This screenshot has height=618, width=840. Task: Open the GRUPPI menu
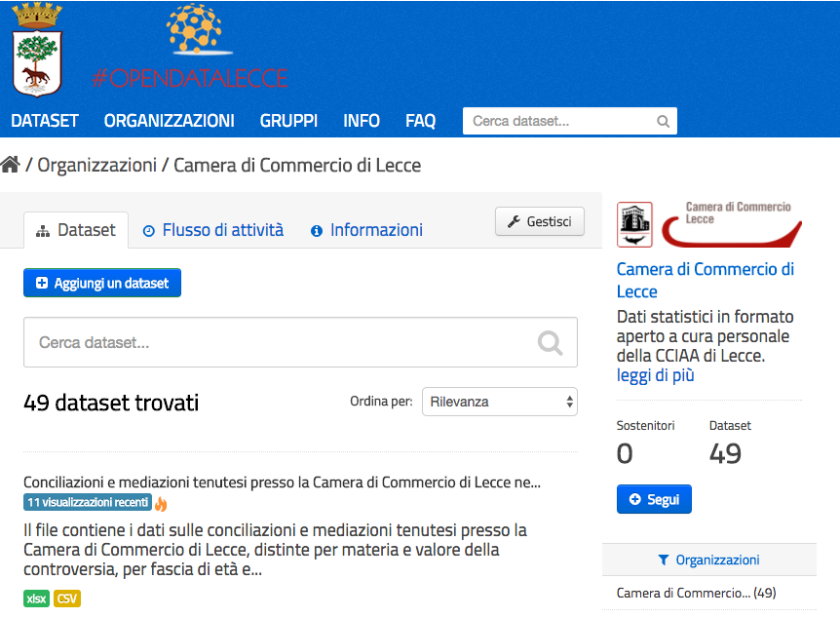288,121
